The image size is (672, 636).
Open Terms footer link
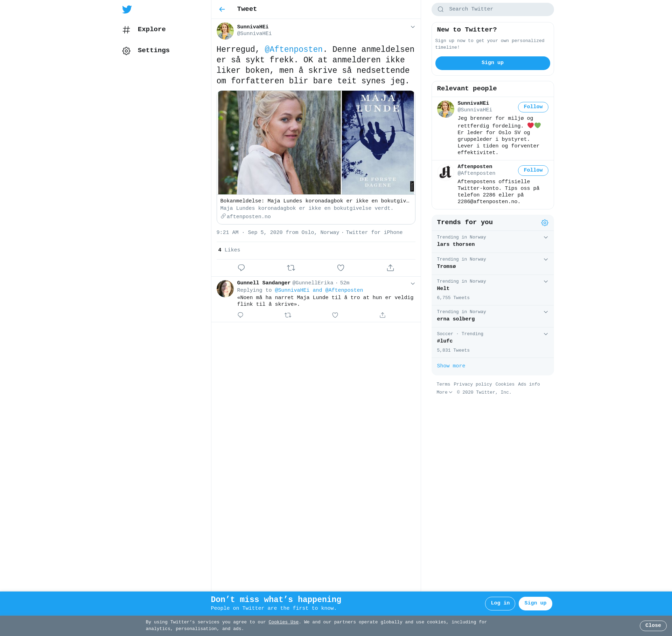click(x=443, y=385)
